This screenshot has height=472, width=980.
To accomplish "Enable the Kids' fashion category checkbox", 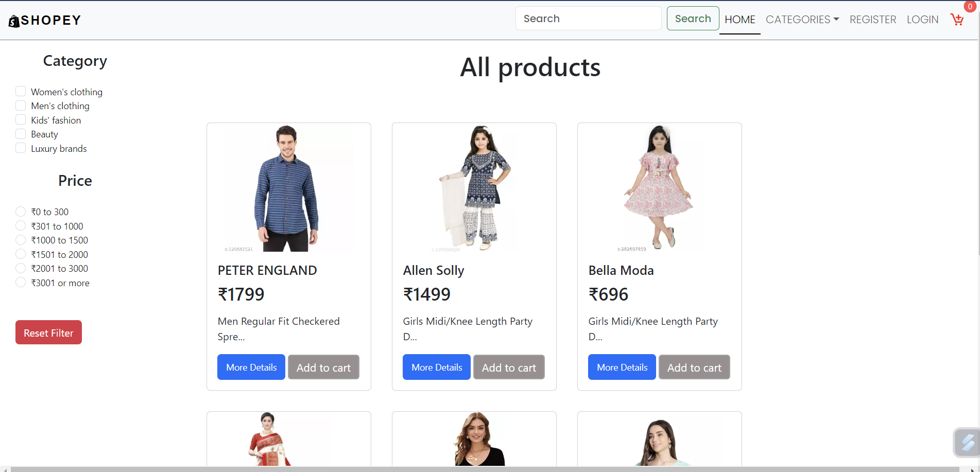I will pyautogui.click(x=21, y=120).
